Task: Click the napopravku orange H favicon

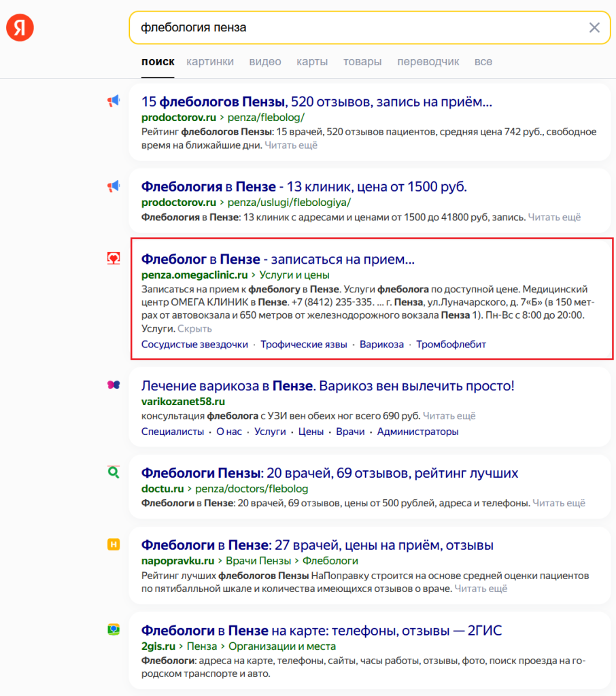Action: coord(114,544)
